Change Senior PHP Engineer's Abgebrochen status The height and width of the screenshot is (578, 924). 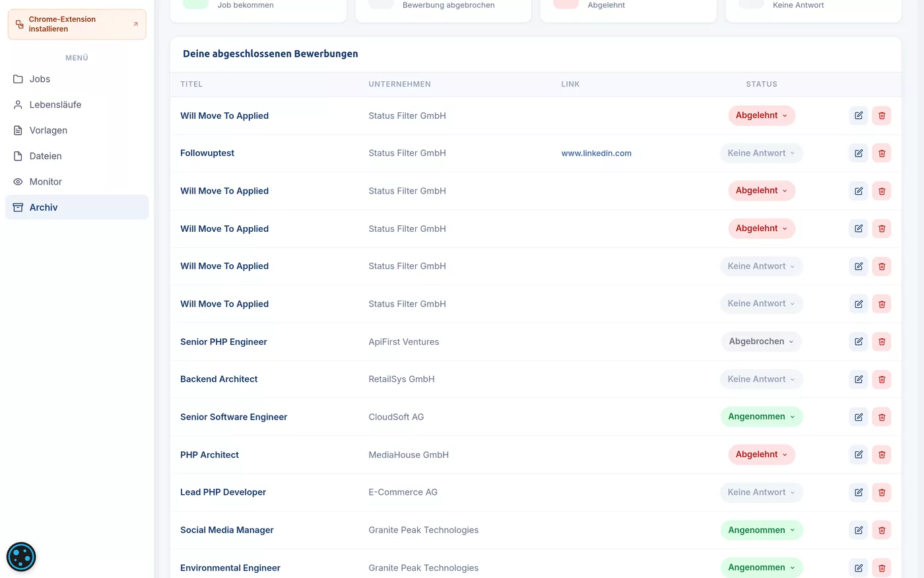pyautogui.click(x=762, y=342)
